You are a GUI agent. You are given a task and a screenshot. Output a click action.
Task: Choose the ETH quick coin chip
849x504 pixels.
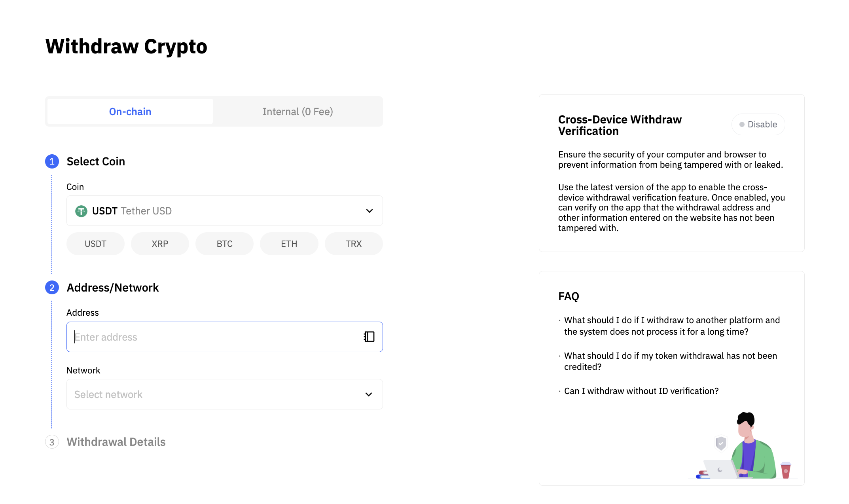coord(289,244)
